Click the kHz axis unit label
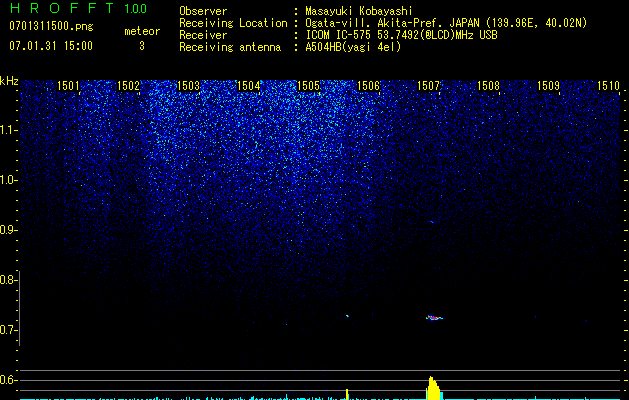629x400 pixels. 9,81
